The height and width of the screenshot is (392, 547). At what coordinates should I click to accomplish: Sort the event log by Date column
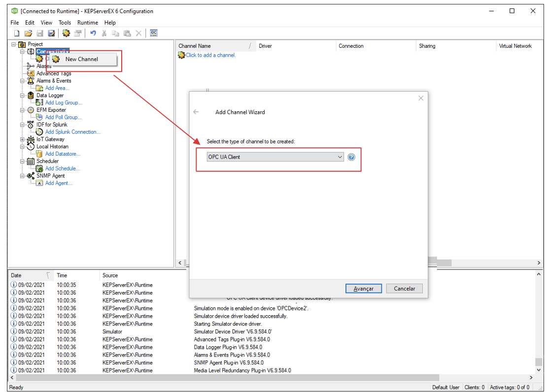pyautogui.click(x=31, y=275)
